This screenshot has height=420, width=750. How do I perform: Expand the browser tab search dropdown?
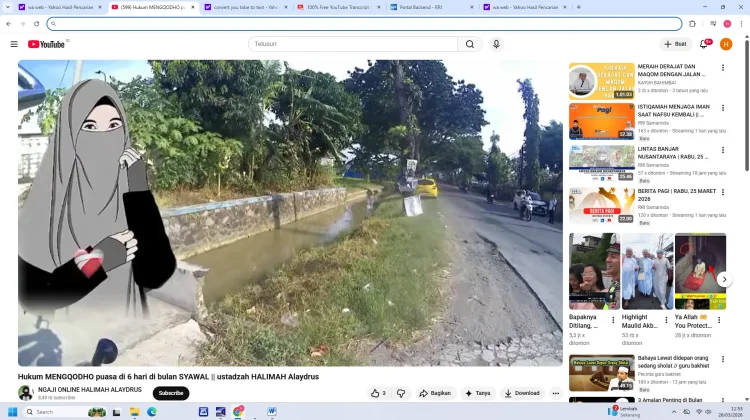(x=7, y=7)
